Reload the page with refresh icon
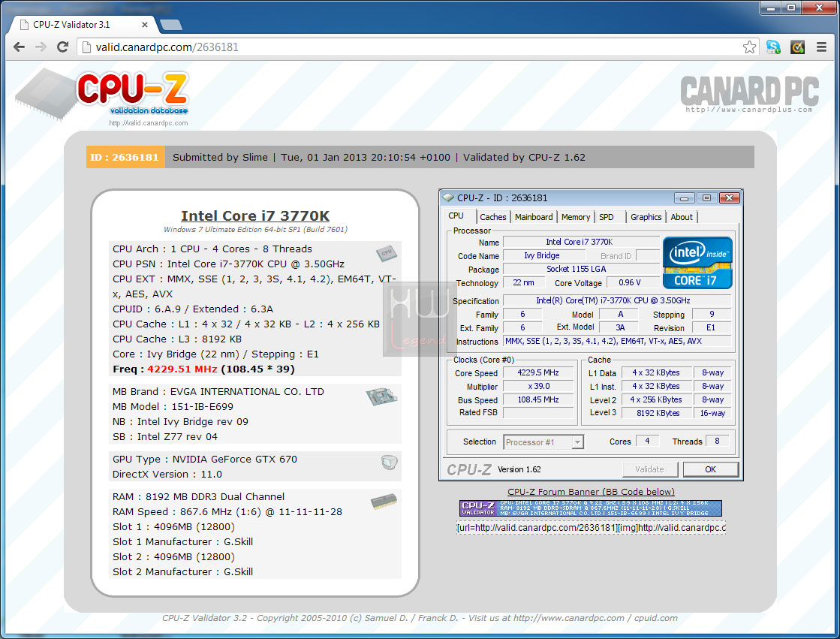 (x=62, y=47)
